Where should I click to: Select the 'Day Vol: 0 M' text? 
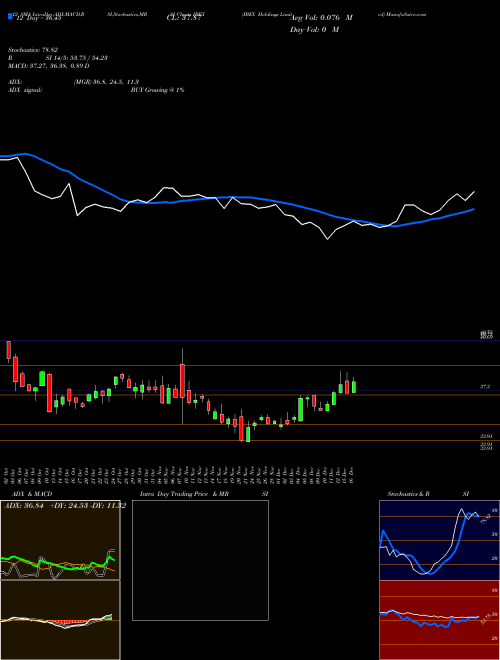point(314,29)
